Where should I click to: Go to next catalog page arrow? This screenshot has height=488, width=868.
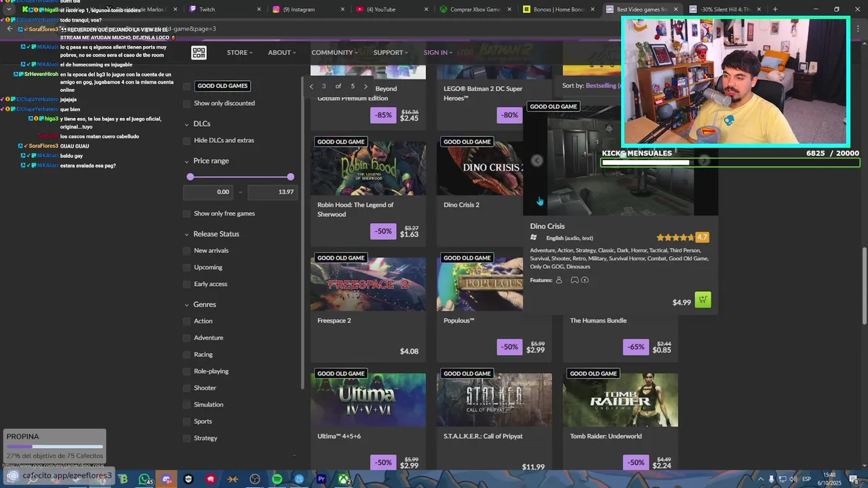366,86
